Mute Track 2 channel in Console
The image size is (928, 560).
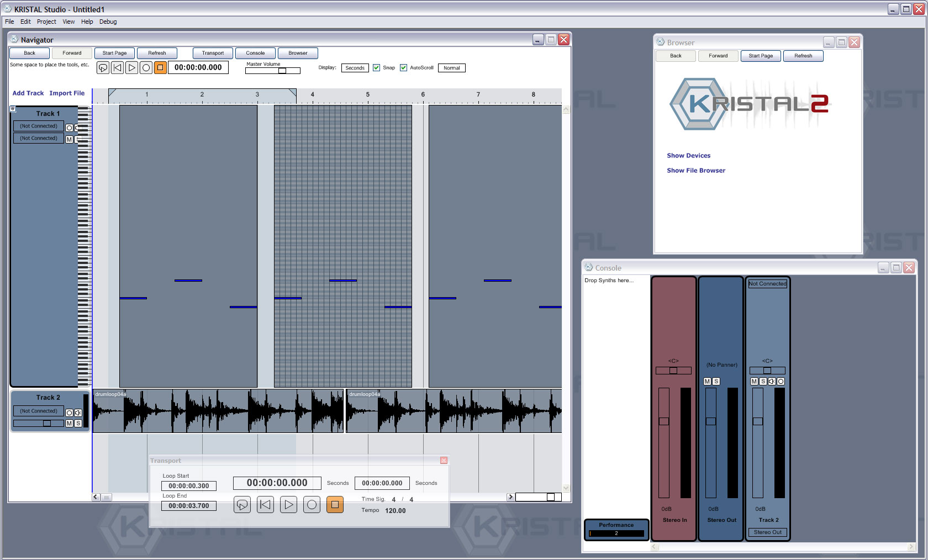754,382
